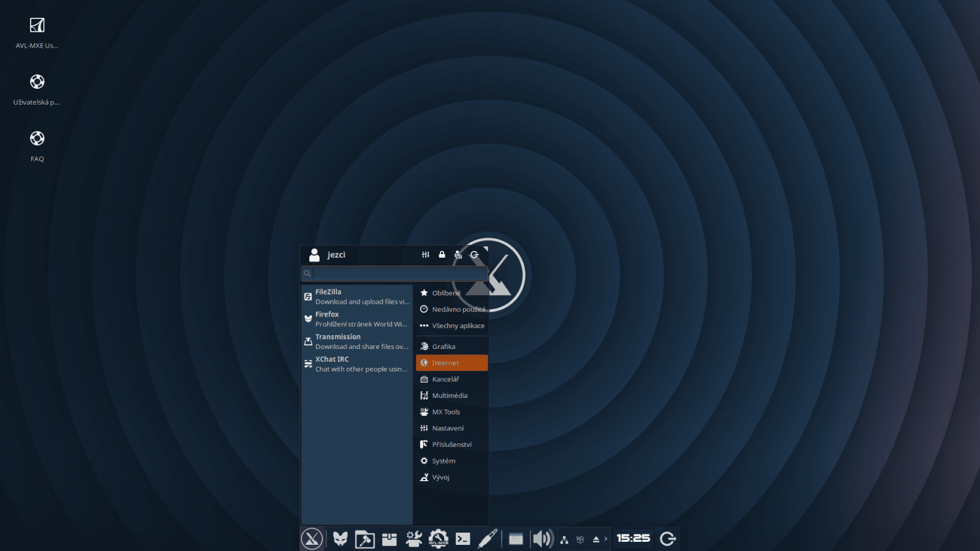
Task: Open the Whisker menu X logo
Action: [312, 539]
